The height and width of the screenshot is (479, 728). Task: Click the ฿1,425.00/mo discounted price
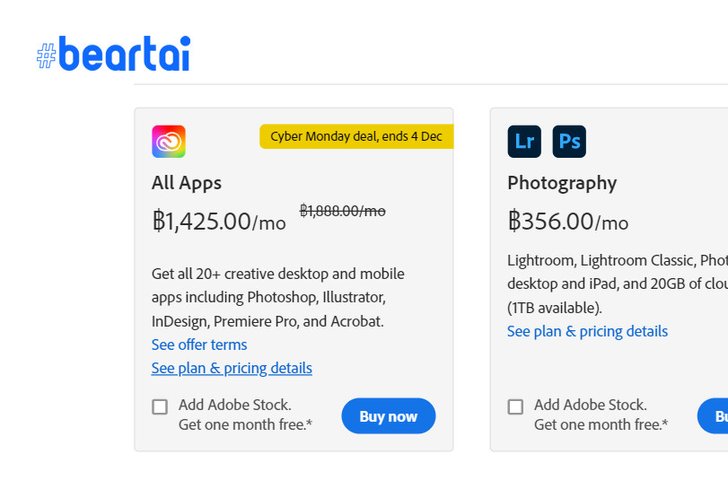(219, 221)
